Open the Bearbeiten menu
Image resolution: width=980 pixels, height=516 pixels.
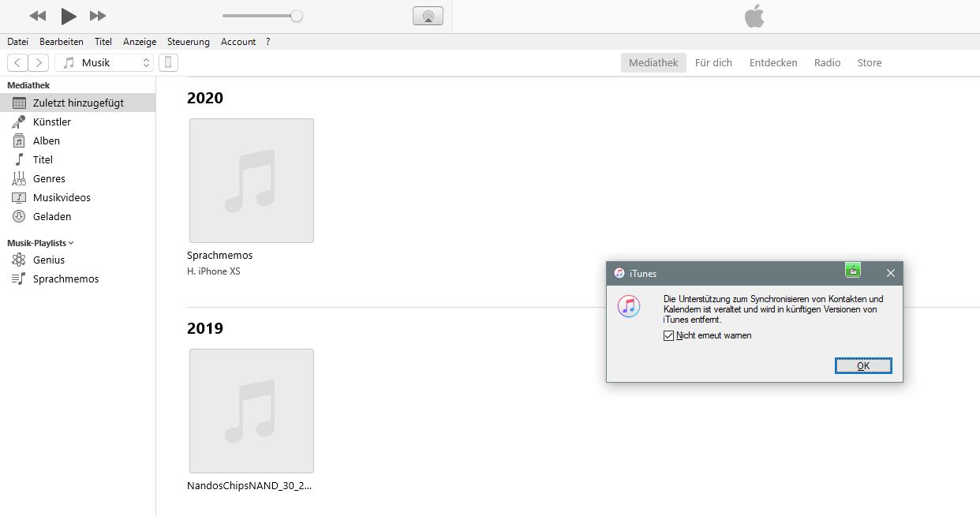(x=62, y=42)
